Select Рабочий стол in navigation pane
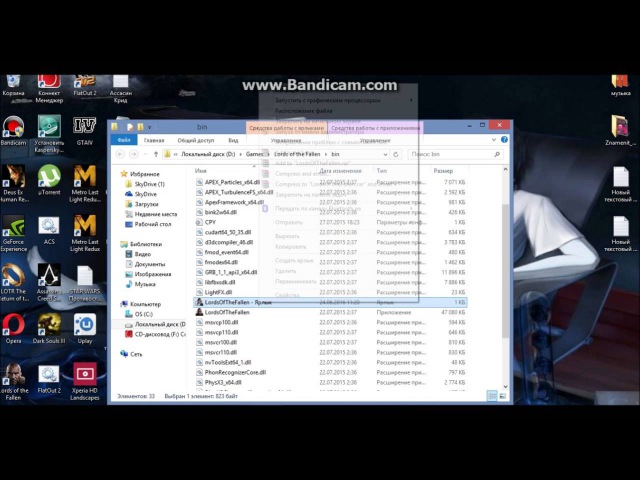The width and height of the screenshot is (640, 480). (153, 224)
